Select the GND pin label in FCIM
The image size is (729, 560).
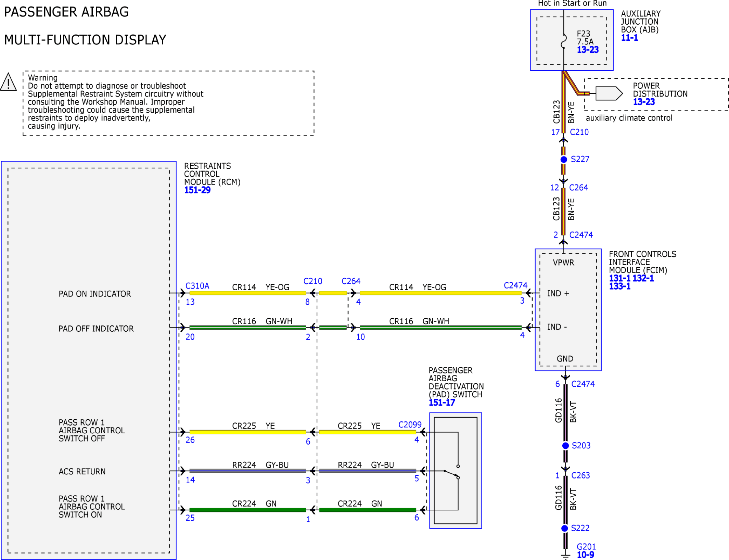(565, 359)
